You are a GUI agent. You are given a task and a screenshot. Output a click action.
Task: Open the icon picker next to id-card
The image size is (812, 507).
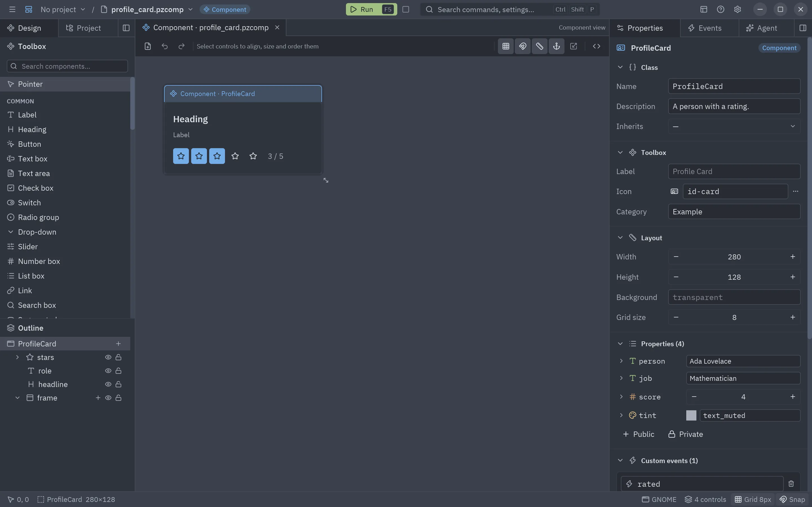(x=796, y=192)
